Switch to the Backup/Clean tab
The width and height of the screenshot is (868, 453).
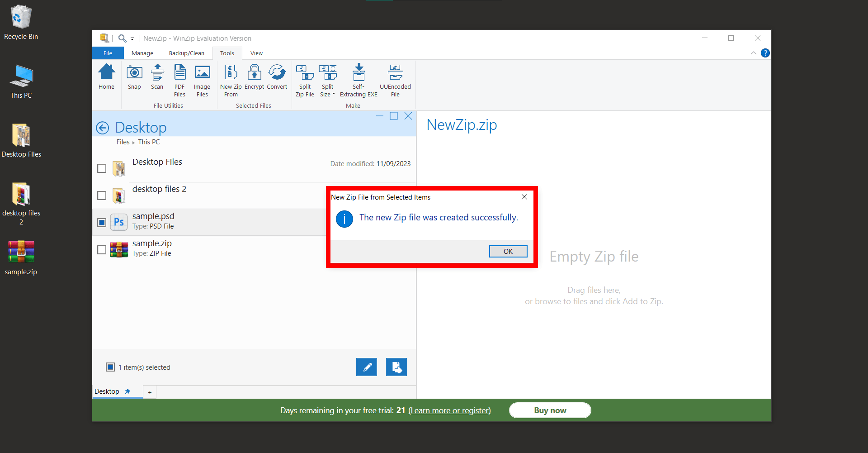click(186, 53)
